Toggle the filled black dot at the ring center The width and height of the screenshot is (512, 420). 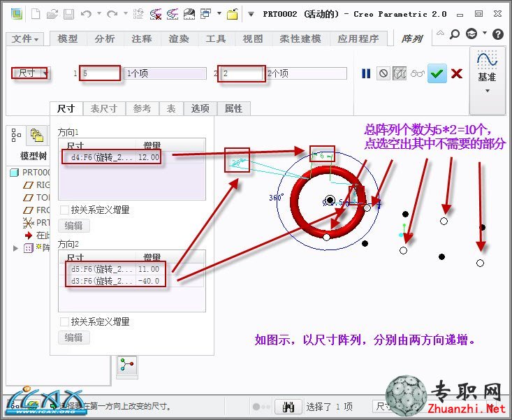click(330, 200)
